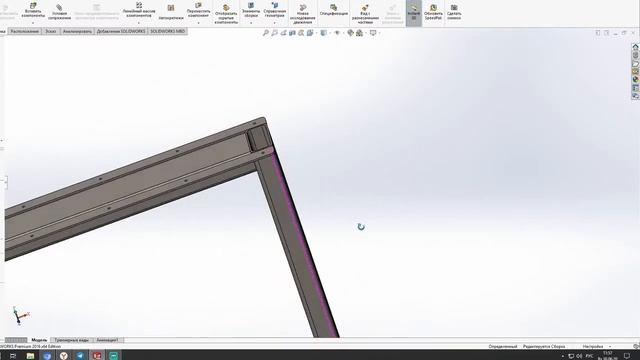The image size is (640, 360).
Task: Open File Explorer icon in task pane
Action: pos(635,63)
